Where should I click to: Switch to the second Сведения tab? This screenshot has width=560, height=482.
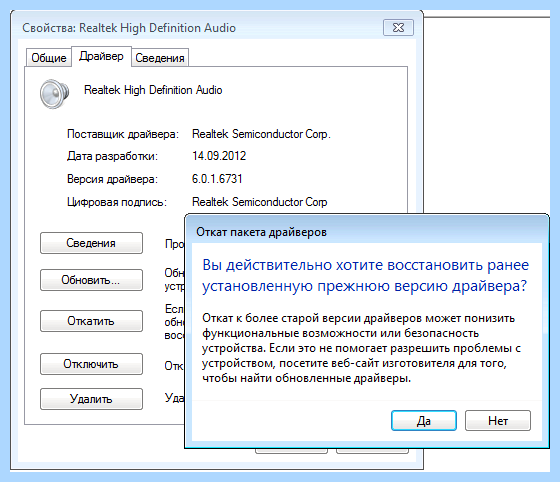(x=160, y=57)
